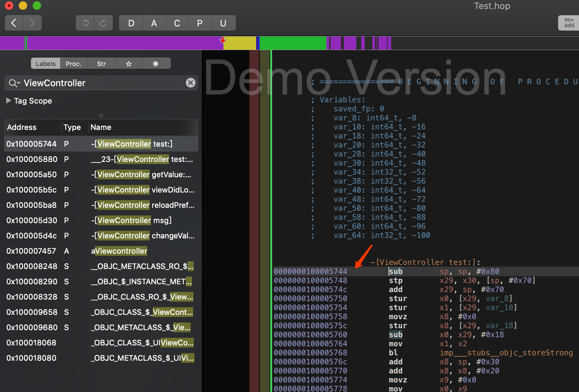Open the search options magnifier dropdown
This screenshot has width=579, height=392.
14,83
